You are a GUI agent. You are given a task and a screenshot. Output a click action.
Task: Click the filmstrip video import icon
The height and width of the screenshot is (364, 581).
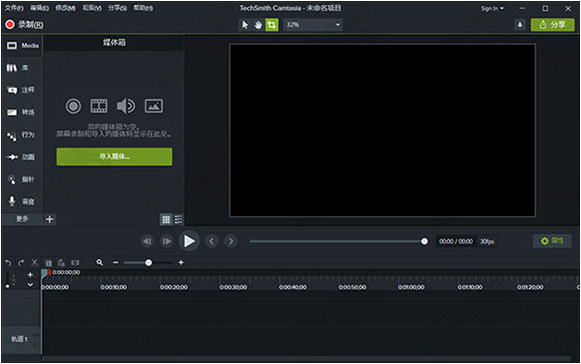click(x=99, y=106)
